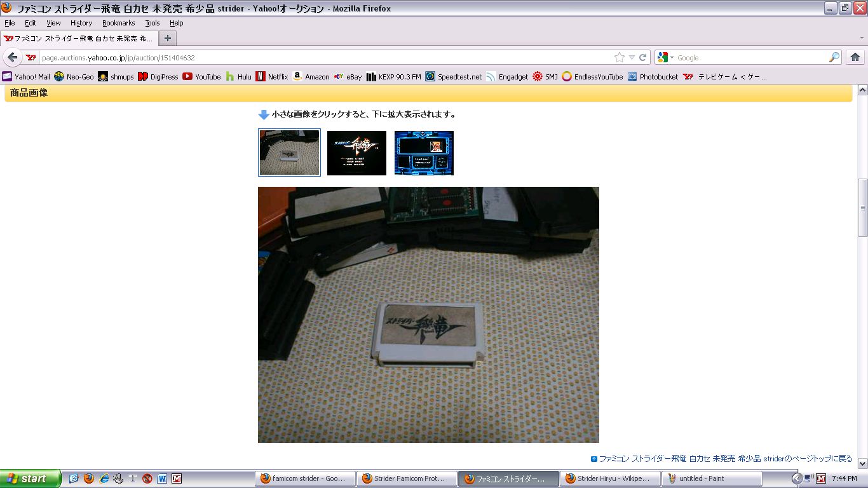The height and width of the screenshot is (488, 868).
Task: Click the 'ページトップに戻る' back-to-top link
Action: 722,459
